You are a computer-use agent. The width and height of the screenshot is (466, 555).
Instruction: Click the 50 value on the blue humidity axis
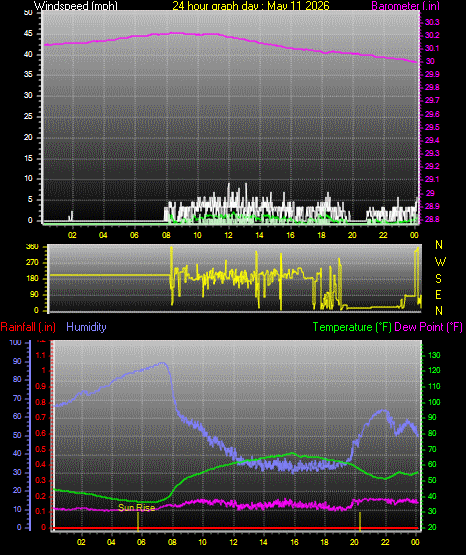(x=17, y=435)
